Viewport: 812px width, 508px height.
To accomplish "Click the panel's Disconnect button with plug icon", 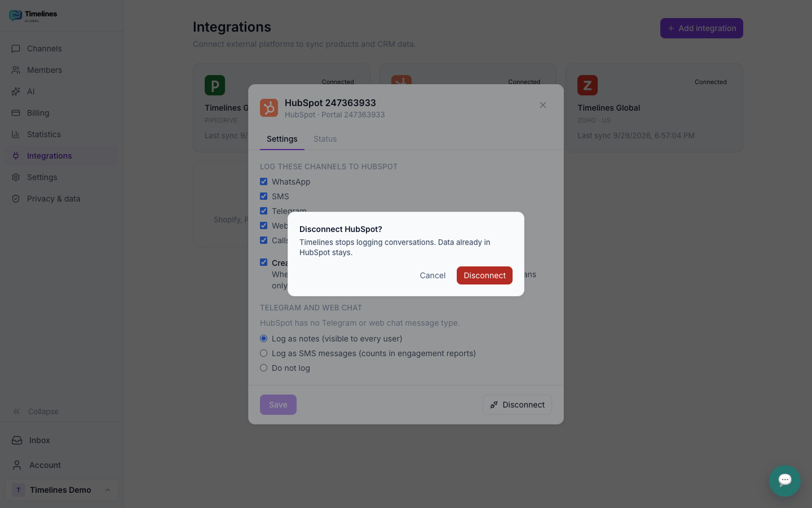I will coord(517,405).
